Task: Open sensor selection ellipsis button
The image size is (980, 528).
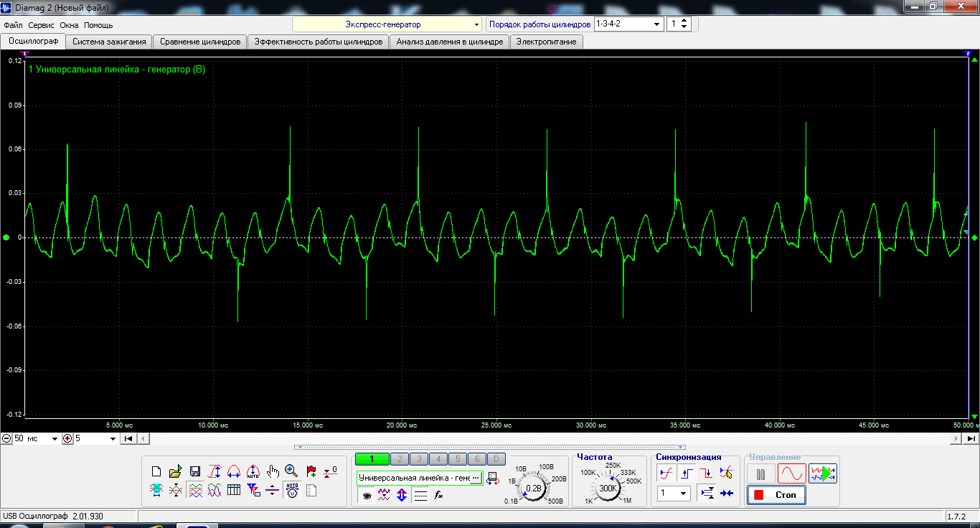Action: [x=476, y=478]
